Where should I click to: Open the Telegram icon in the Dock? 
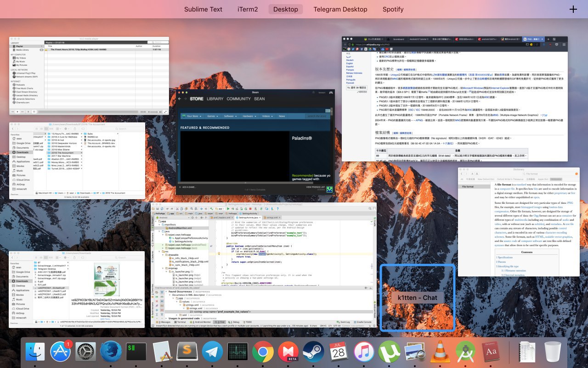click(x=212, y=352)
